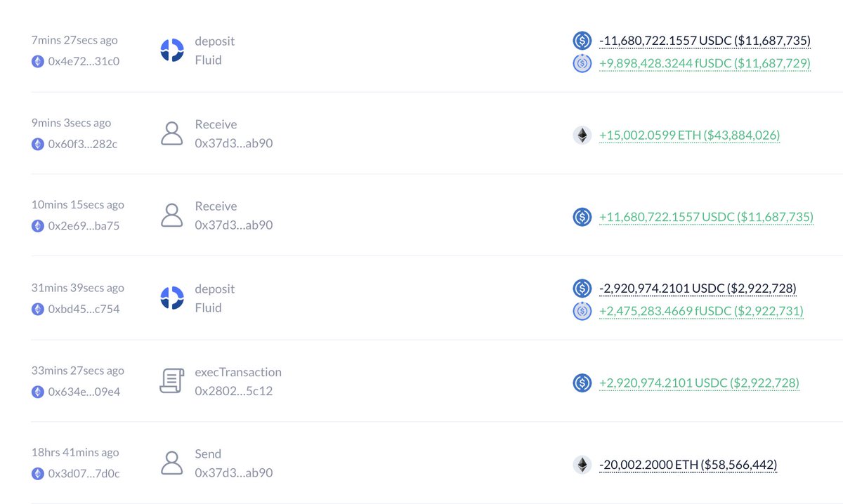Click the USDC token icon beside -11,680,722.1557 USDC
Screen dimensions: 843x504
[x=582, y=41]
